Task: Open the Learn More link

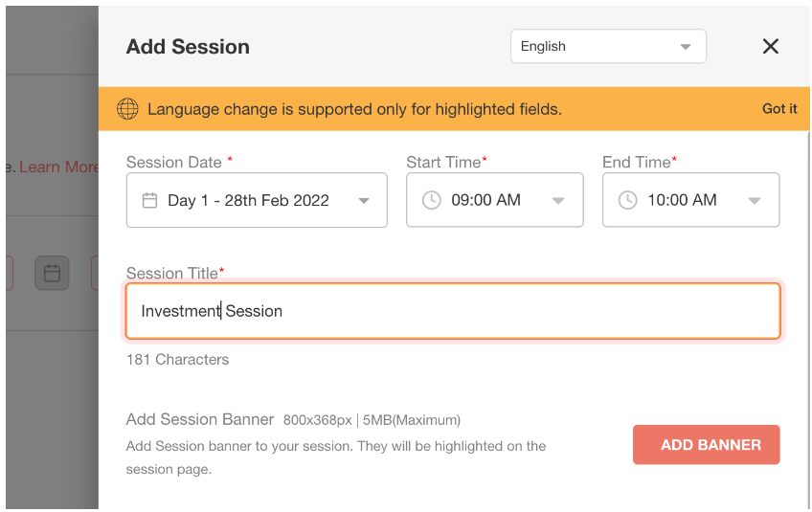Action: click(x=58, y=167)
